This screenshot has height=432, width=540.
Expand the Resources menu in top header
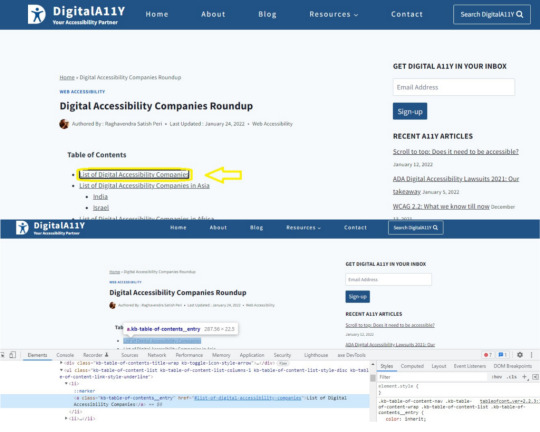tap(333, 14)
